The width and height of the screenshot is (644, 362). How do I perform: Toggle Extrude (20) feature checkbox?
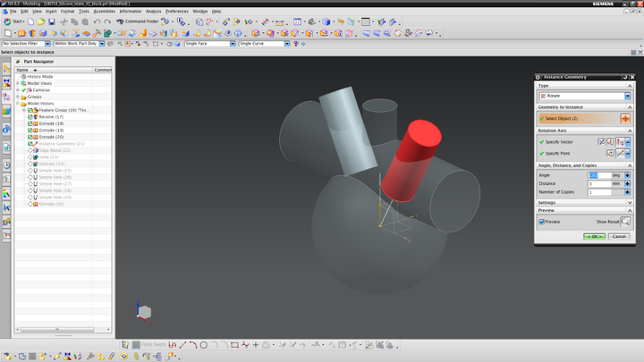click(x=30, y=137)
